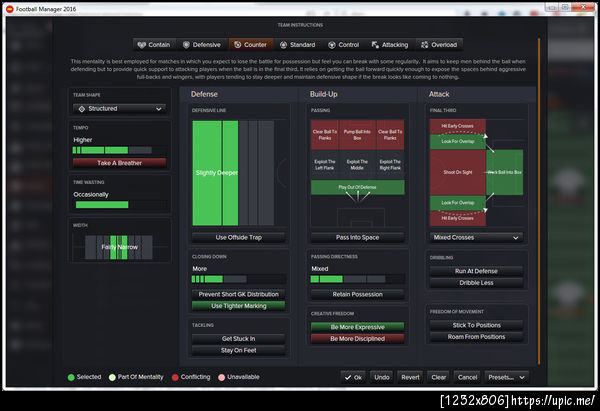Screen dimensions: 600x411
Task: Select Exploit The Middle
Action: [357, 165]
